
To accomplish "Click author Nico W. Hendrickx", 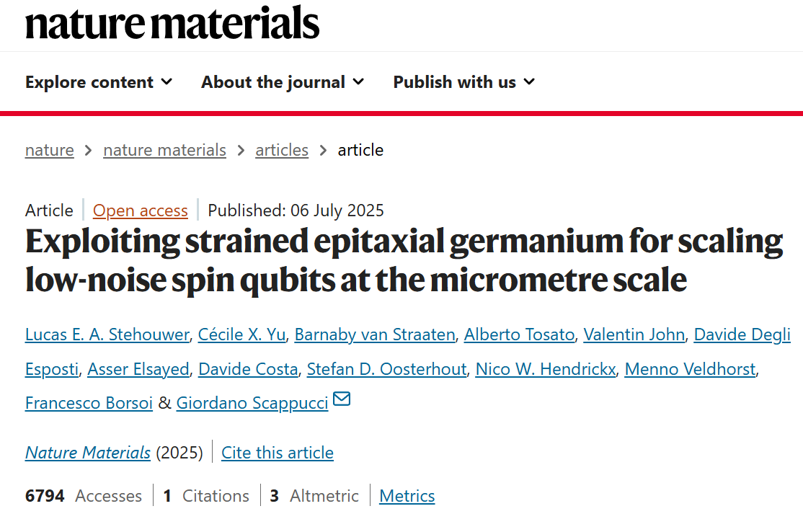I will [546, 369].
